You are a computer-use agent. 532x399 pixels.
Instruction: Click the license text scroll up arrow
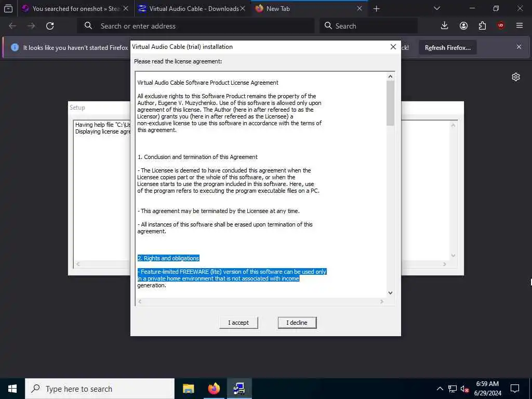[390, 77]
